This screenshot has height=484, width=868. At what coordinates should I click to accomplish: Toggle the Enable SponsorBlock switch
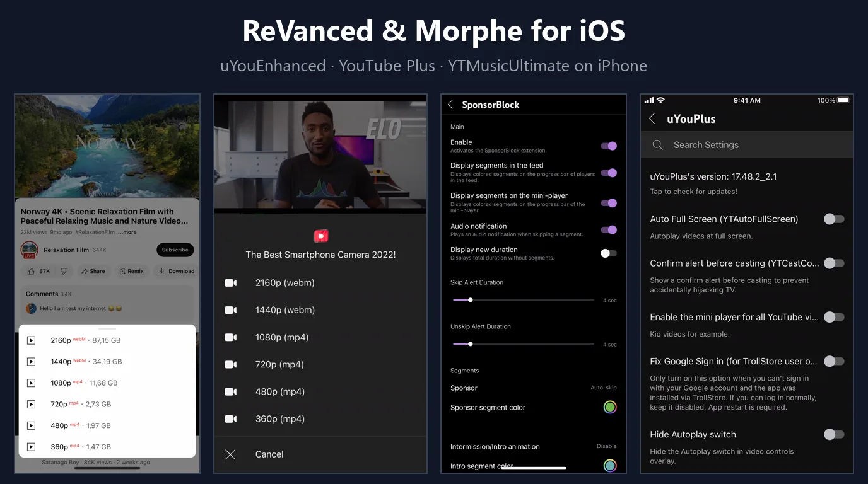pyautogui.click(x=609, y=146)
